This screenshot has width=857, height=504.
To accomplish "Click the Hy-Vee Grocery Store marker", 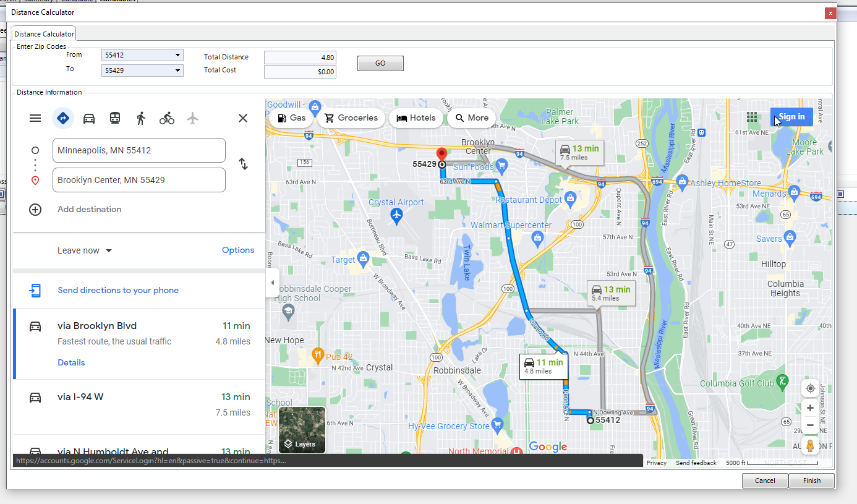I will click(x=497, y=424).
